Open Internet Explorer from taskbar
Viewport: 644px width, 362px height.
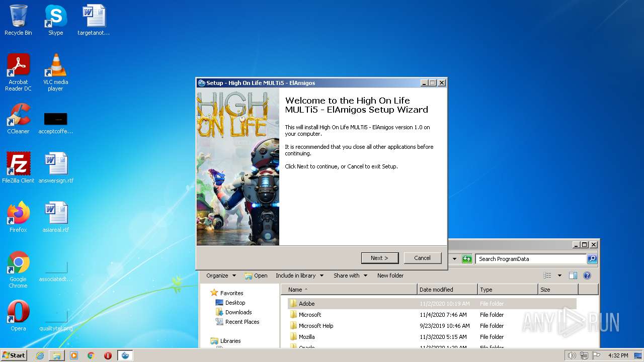click(40, 355)
